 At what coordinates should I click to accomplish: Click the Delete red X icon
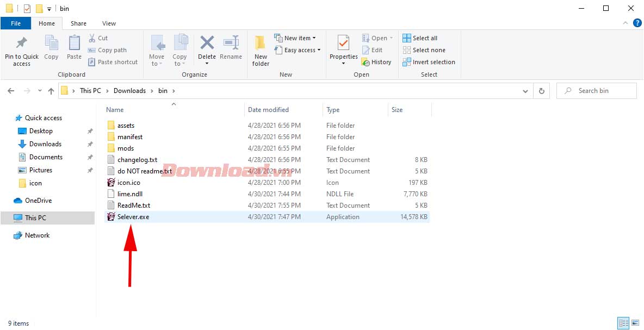pyautogui.click(x=207, y=43)
